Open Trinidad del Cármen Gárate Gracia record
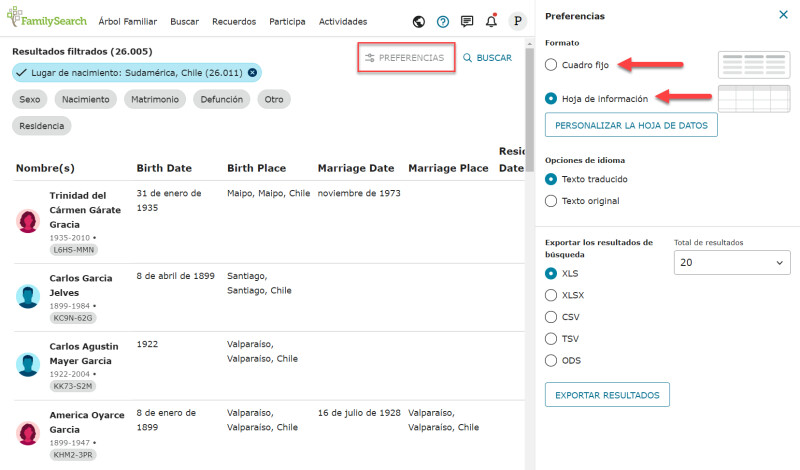The height and width of the screenshot is (470, 800). (85, 210)
